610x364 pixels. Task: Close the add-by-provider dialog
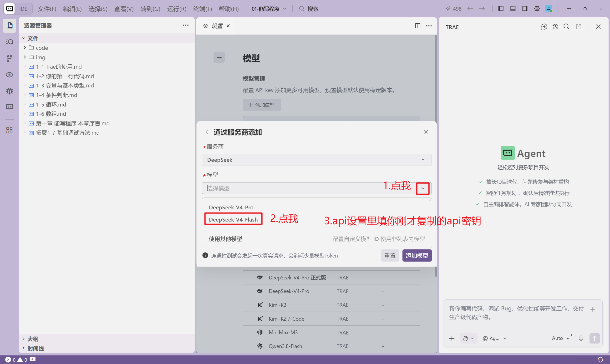(426, 132)
